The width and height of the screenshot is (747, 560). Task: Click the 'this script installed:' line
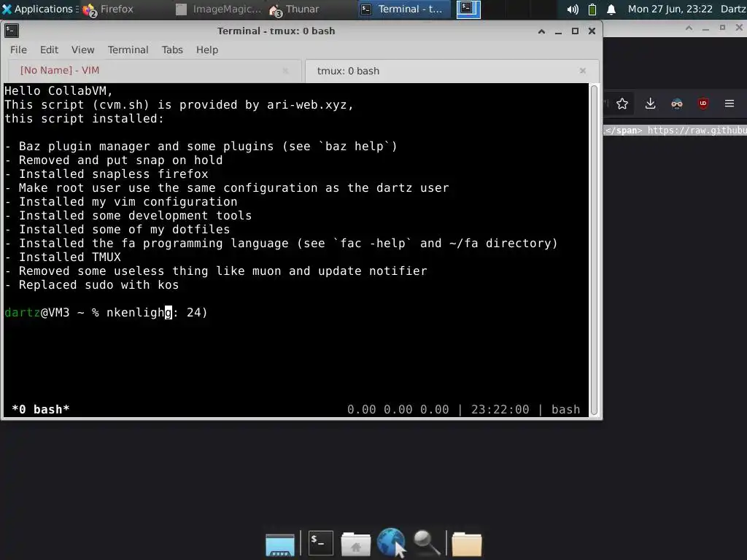[85, 119]
